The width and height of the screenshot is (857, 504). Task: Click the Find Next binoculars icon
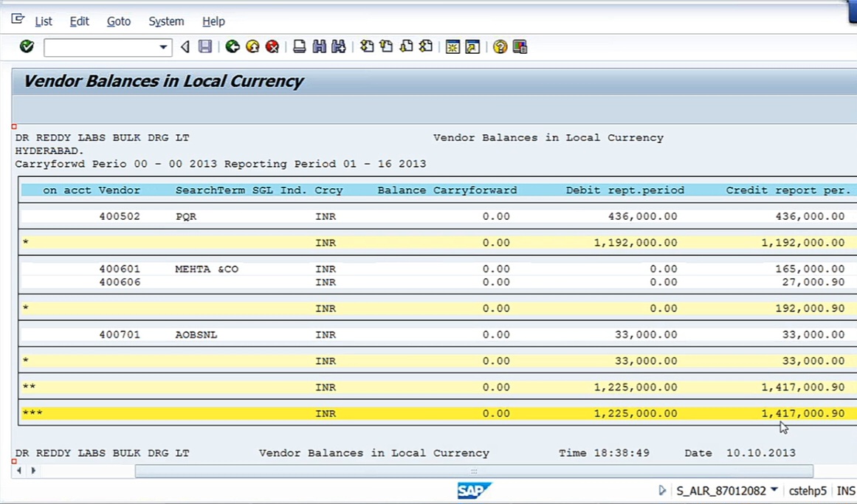[339, 47]
